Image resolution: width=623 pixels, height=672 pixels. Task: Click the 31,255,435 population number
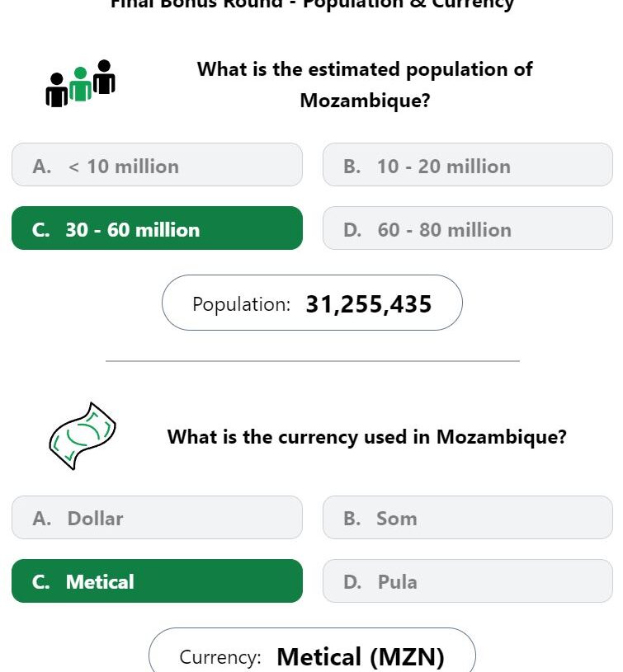[x=368, y=304]
